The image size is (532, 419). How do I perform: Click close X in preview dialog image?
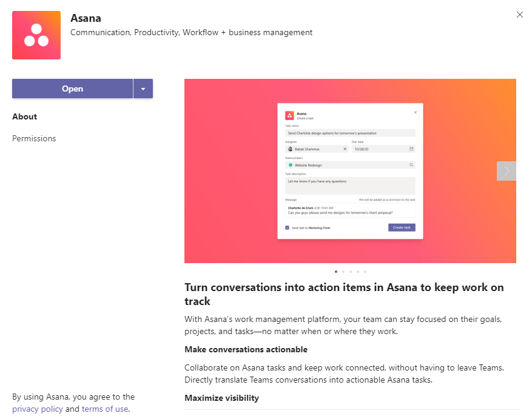tap(416, 112)
